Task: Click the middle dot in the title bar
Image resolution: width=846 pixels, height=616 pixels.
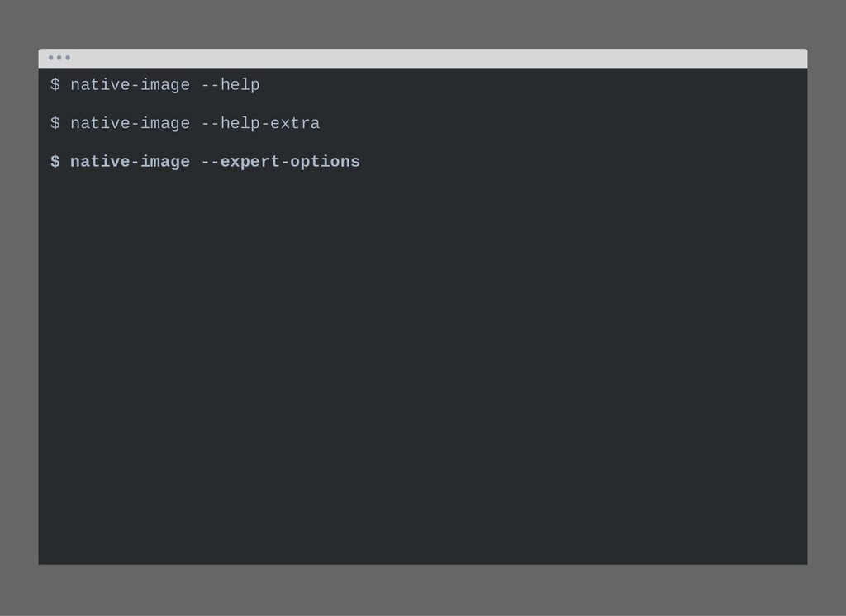Action: click(59, 58)
